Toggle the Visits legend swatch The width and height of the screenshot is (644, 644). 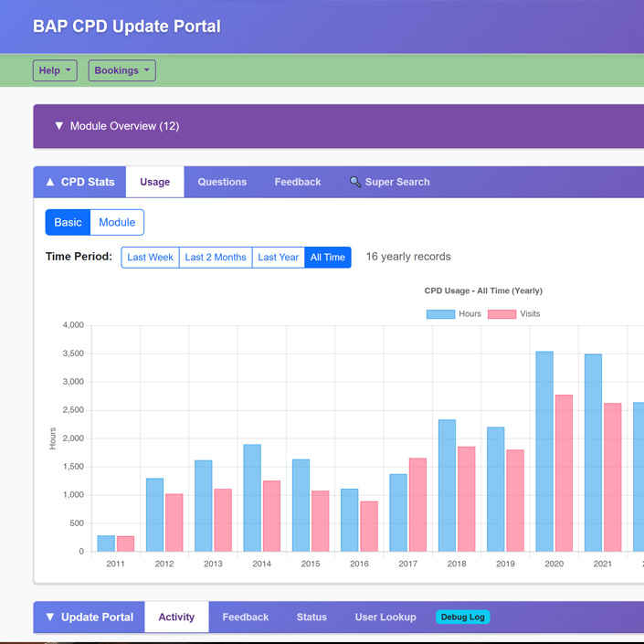(501, 314)
